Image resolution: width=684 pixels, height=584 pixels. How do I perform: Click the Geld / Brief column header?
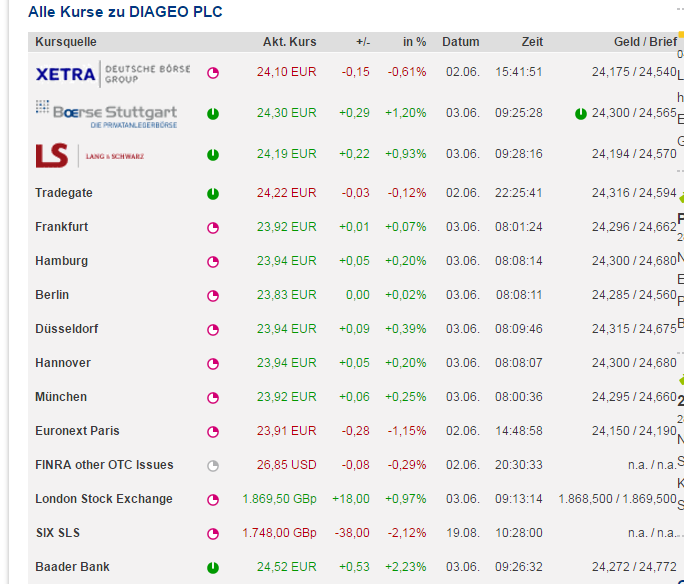point(646,42)
